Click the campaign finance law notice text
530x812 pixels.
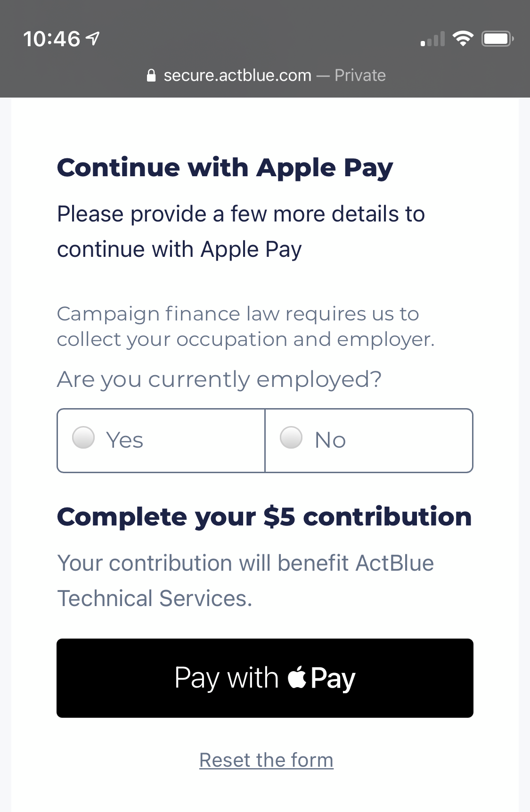click(245, 327)
